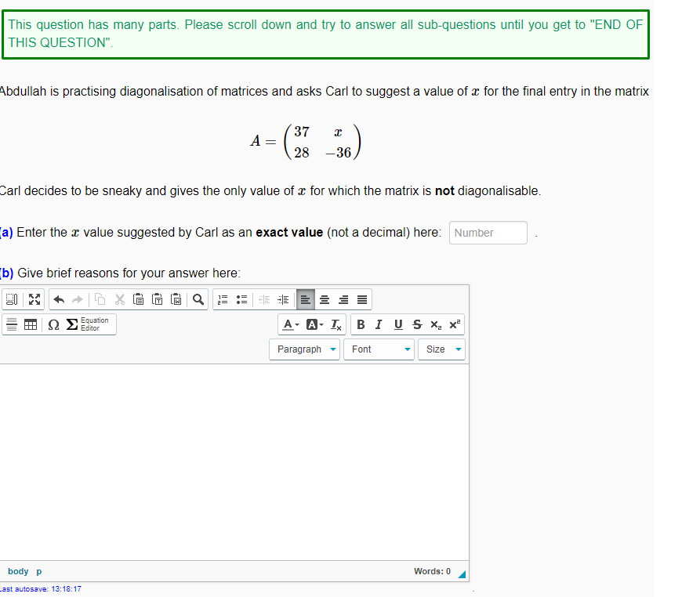Toggle superscript formatting

click(x=454, y=324)
